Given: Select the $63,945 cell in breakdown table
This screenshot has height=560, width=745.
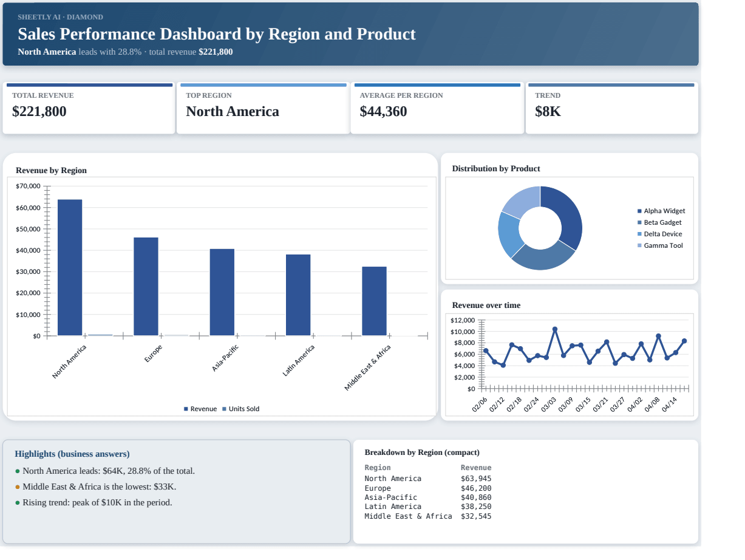Looking at the screenshot, I should click(476, 479).
